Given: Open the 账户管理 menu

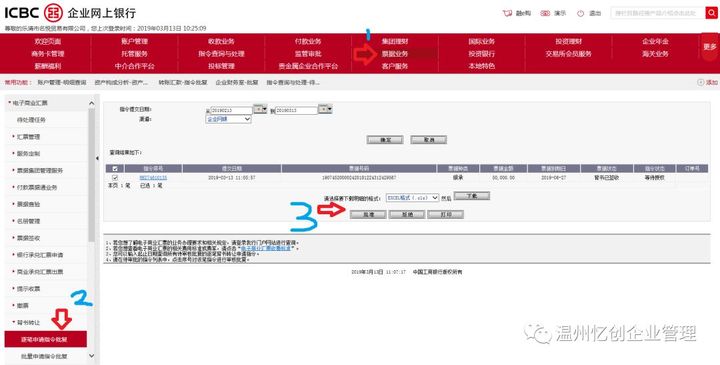Looking at the screenshot, I should tap(135, 41).
